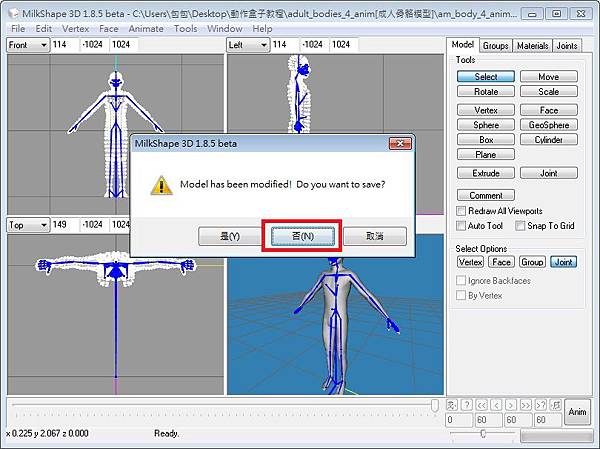Click the 3D perspective viewport model
Screen dimensions: 600x449
(335, 325)
